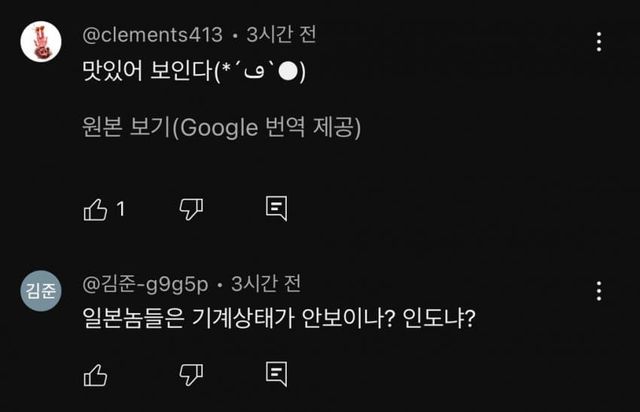This screenshot has width=640, height=412.
Task: Open the 김준 round avatar
Action: click(41, 291)
